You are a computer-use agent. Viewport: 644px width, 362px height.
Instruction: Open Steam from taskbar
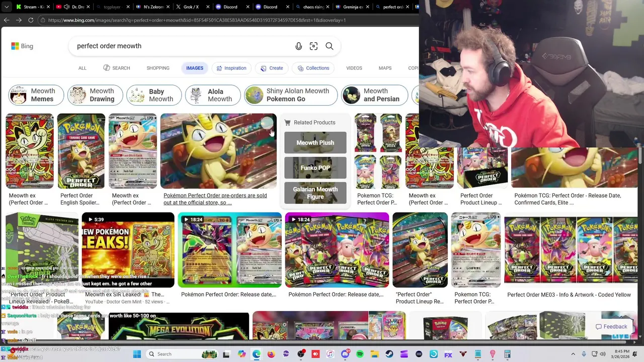pos(389,354)
